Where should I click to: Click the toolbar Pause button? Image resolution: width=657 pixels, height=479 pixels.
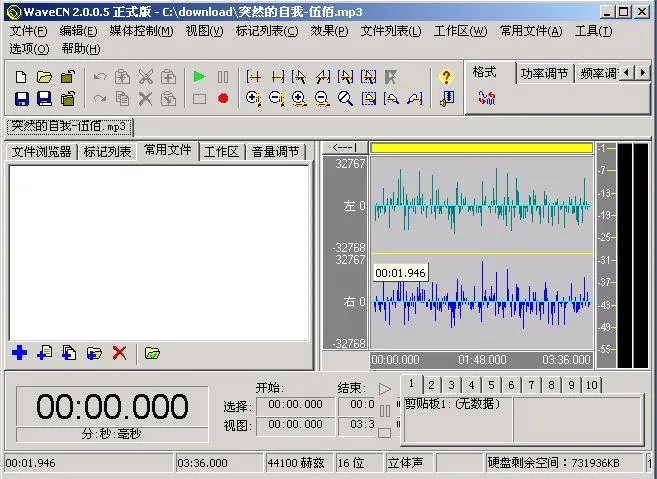(x=223, y=77)
